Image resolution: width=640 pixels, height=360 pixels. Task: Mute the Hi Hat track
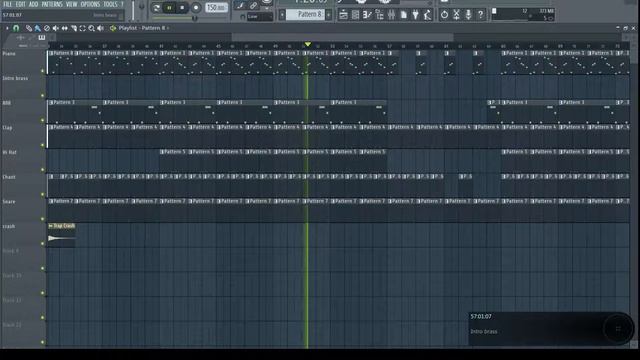pos(42,170)
